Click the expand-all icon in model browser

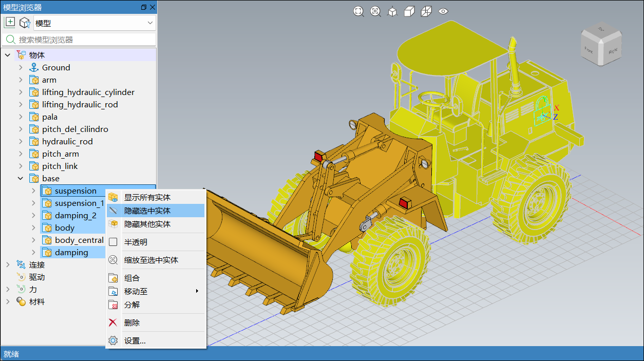[x=10, y=22]
